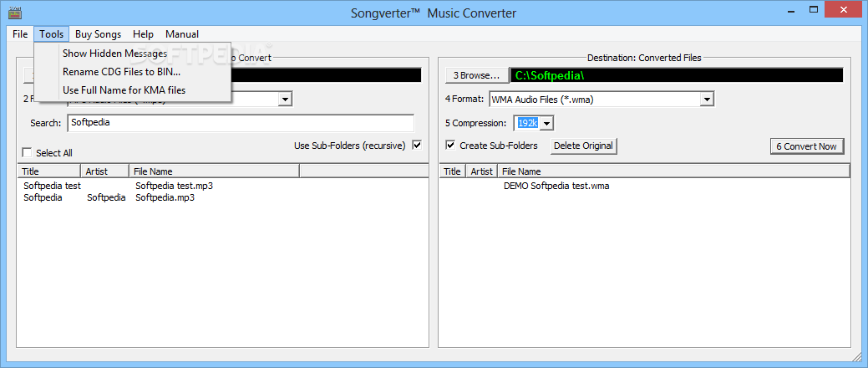This screenshot has width=868, height=368.
Task: Click the 3 Browse... destination button
Action: tap(477, 75)
